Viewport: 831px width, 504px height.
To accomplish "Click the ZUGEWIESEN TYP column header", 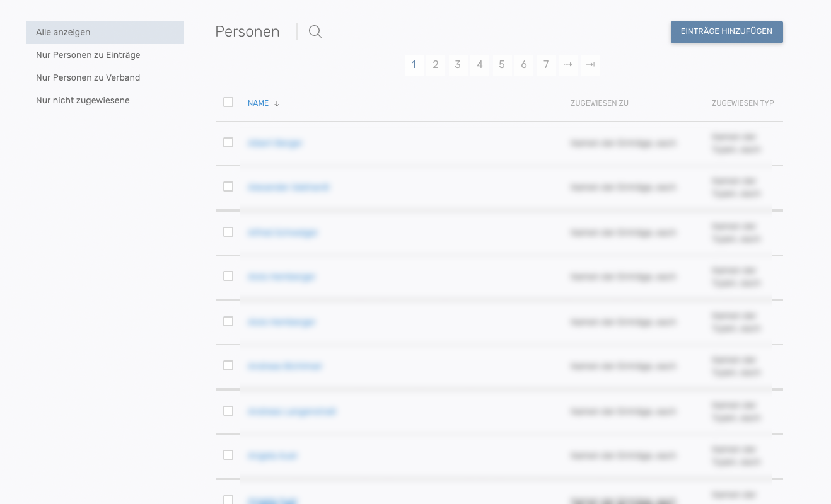I will click(x=743, y=103).
